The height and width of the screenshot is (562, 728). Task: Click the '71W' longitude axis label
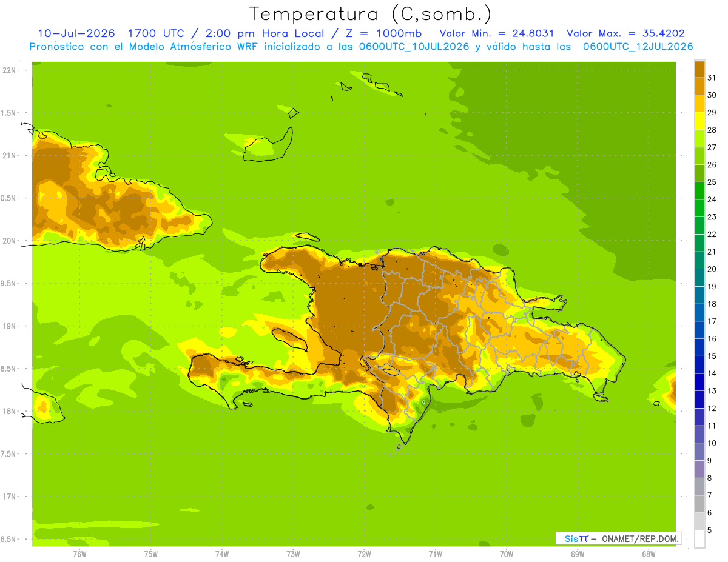[x=435, y=554]
